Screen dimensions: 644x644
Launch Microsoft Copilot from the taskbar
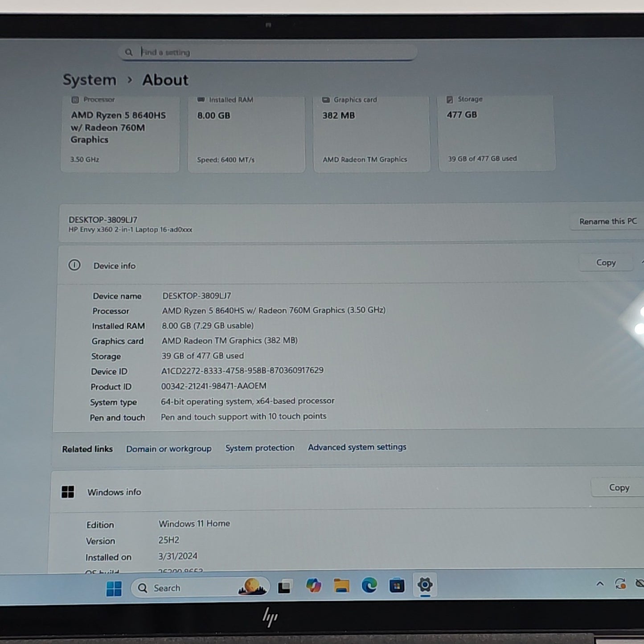pyautogui.click(x=313, y=586)
